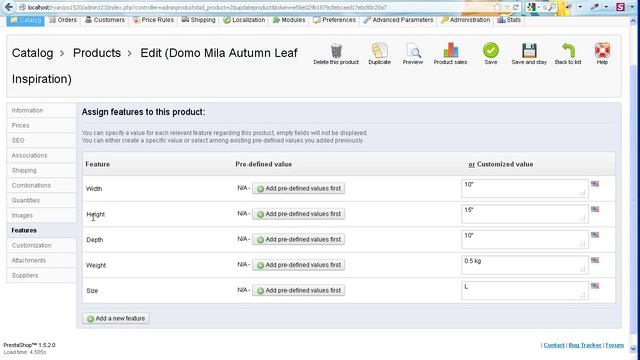Switch to the Shipping product side tab
Screen dimensions: 640x360
click(x=41, y=170)
